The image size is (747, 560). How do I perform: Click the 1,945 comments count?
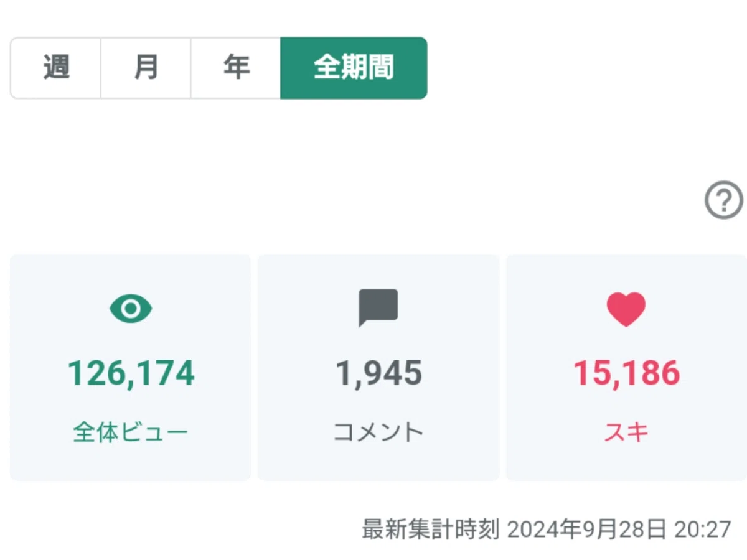tap(378, 373)
